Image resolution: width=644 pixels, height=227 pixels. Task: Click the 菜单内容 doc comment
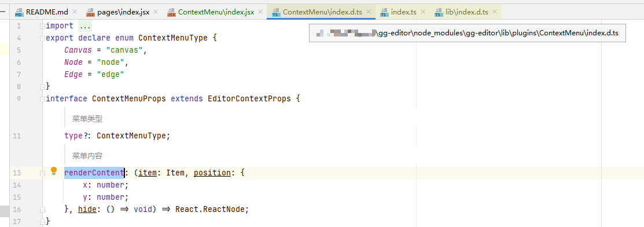click(87, 156)
